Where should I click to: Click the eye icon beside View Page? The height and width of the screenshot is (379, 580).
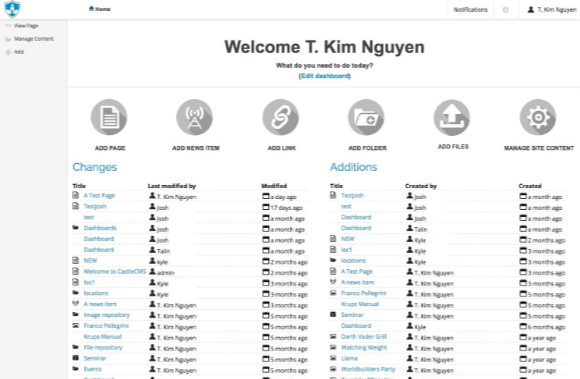point(8,26)
